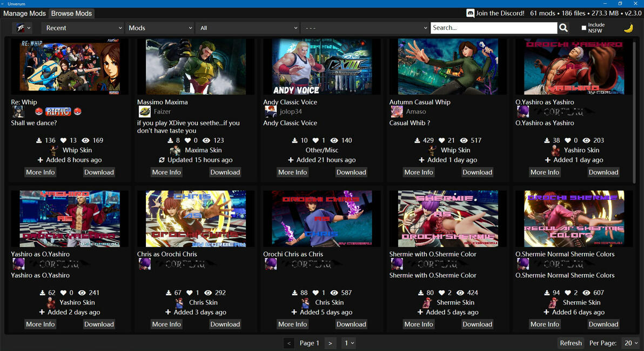This screenshot has height=351, width=644.
Task: Click the search magnifier icon
Action: pos(563,28)
